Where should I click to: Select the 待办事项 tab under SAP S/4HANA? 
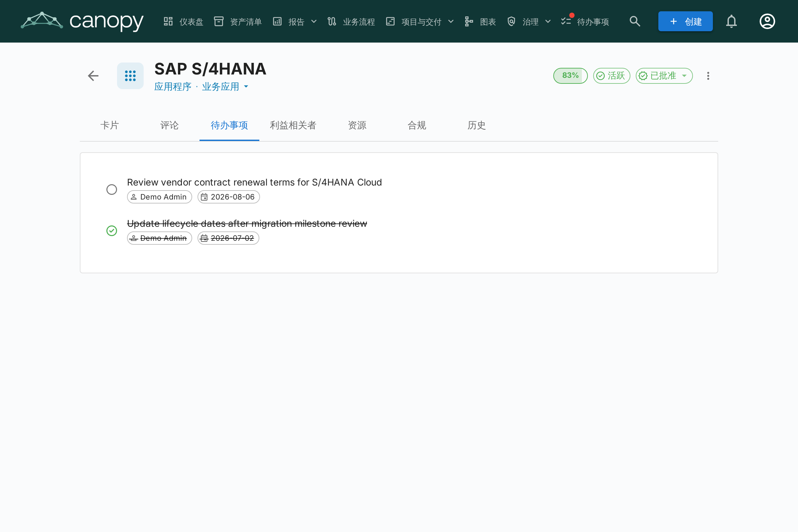(229, 126)
